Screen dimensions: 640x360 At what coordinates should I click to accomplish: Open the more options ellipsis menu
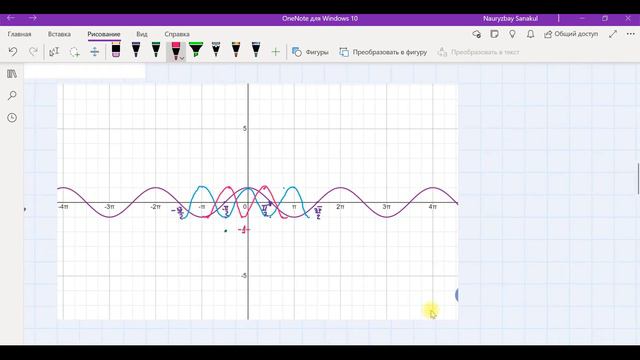click(631, 34)
